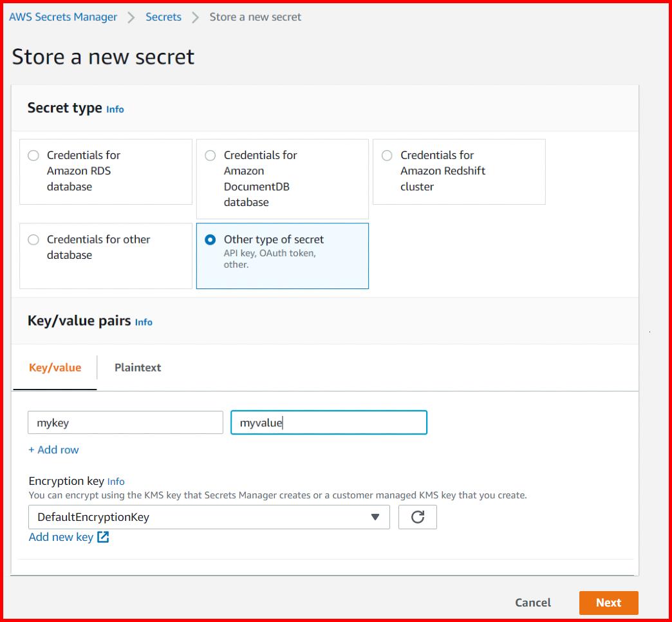Select Credentials for Amazon Redshift cluster
The width and height of the screenshot is (672, 622).
point(386,155)
